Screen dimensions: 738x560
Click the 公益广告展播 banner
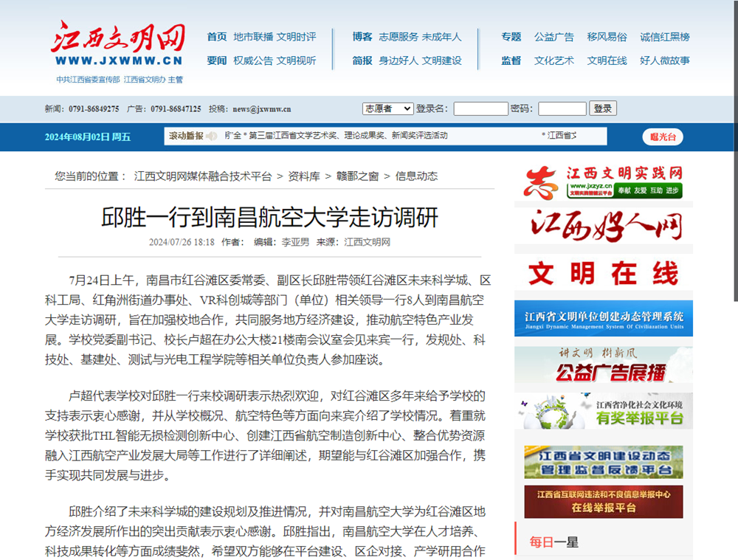click(603, 373)
